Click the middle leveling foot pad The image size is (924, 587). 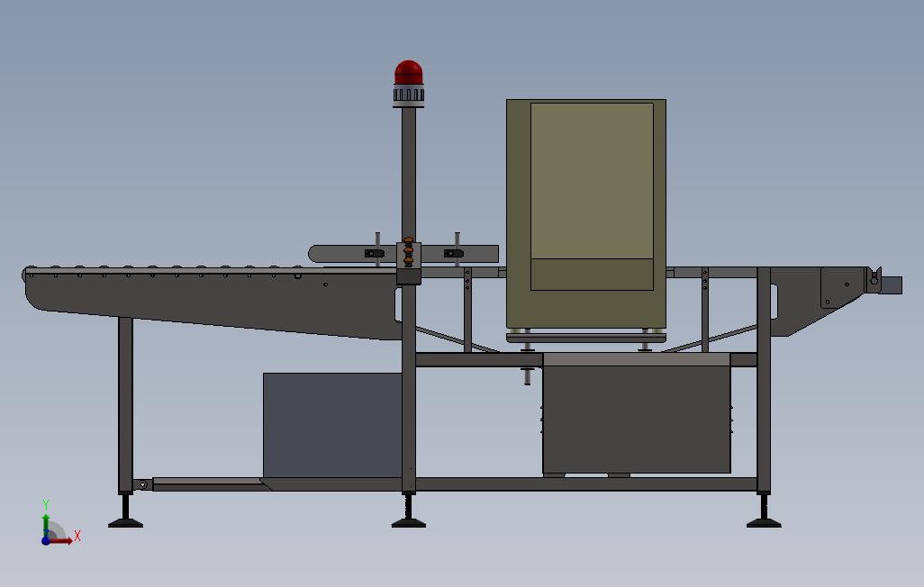[x=408, y=523]
